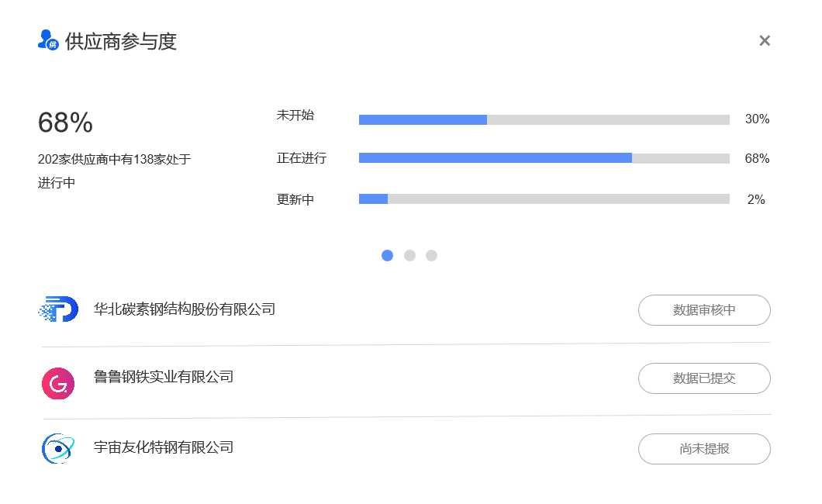Click the 数据已提交 button
The width and height of the screenshot is (822, 504).
coord(704,378)
